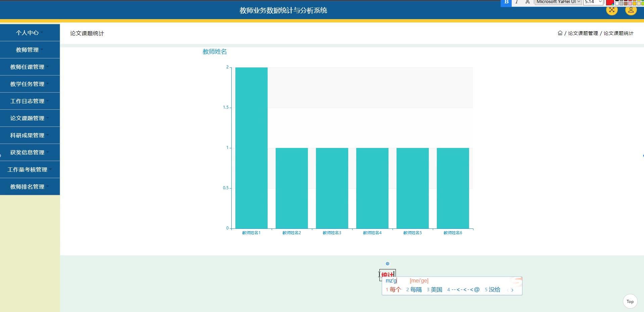Screen dimensions: 644x312
Task: Open the font size 5.14 dropdown
Action: [593, 2]
